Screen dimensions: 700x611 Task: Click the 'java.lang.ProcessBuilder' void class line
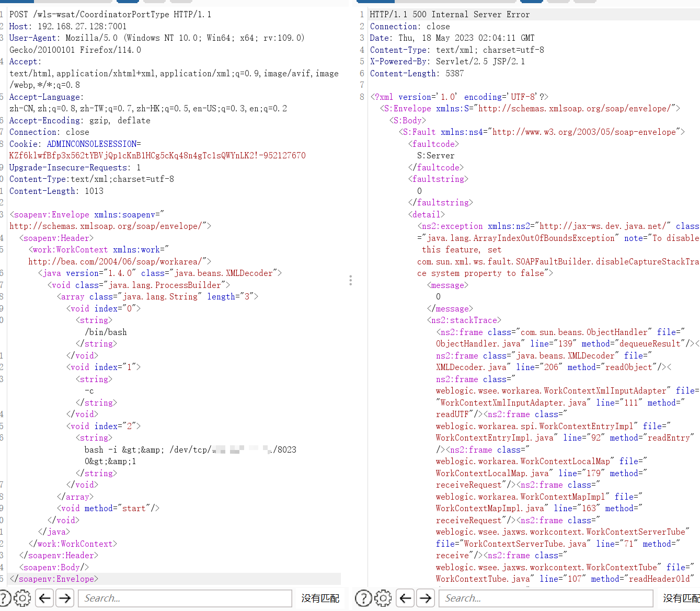point(139,285)
